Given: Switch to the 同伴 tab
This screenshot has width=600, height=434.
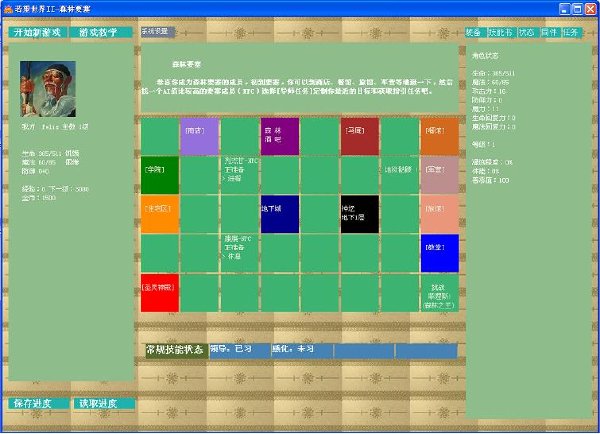Looking at the screenshot, I should pyautogui.click(x=550, y=33).
